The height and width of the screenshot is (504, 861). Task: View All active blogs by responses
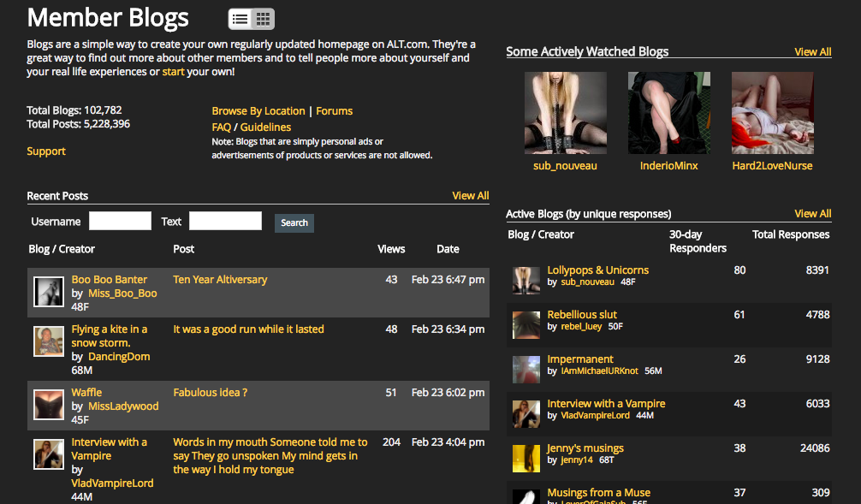click(x=813, y=214)
